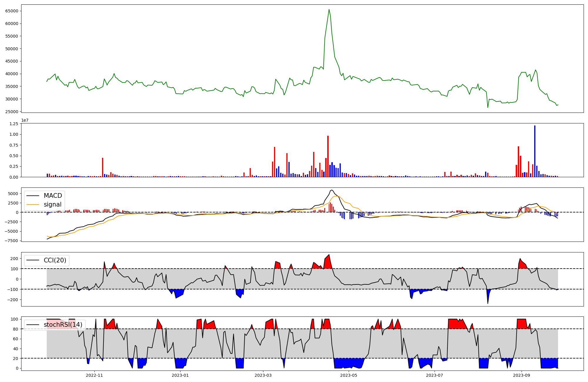
Task: Select the CCI(20) legend entry
Action: 55,260
